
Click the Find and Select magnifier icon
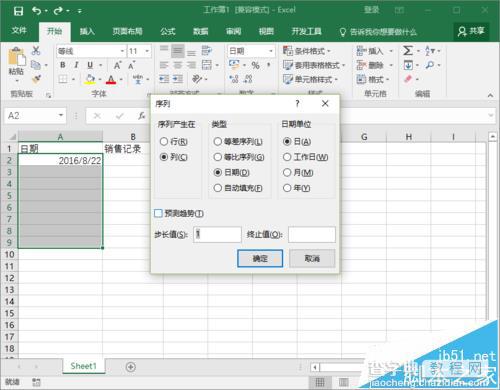coord(430,65)
